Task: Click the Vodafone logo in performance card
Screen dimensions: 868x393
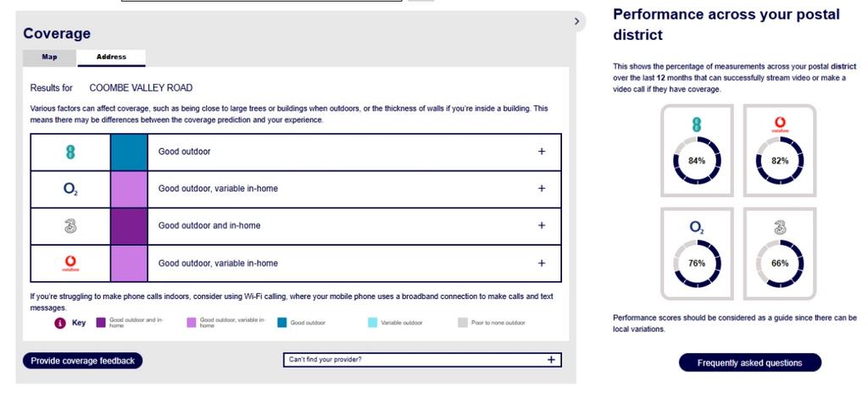Action: coord(780,125)
